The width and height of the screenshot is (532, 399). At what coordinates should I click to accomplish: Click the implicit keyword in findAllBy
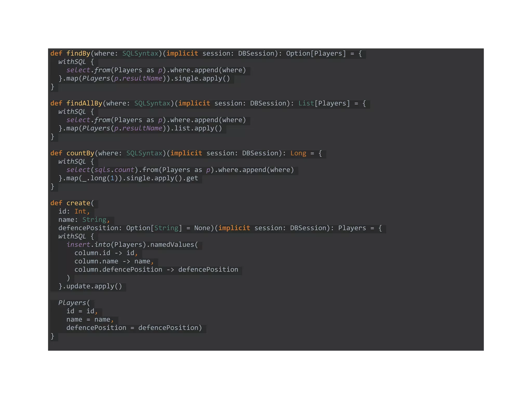194,103
